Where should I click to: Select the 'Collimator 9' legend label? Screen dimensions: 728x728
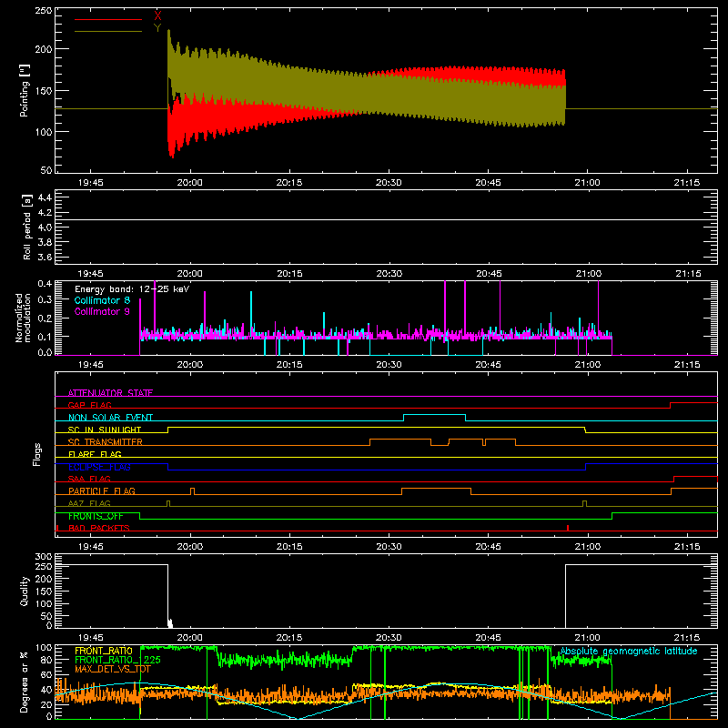[102, 311]
